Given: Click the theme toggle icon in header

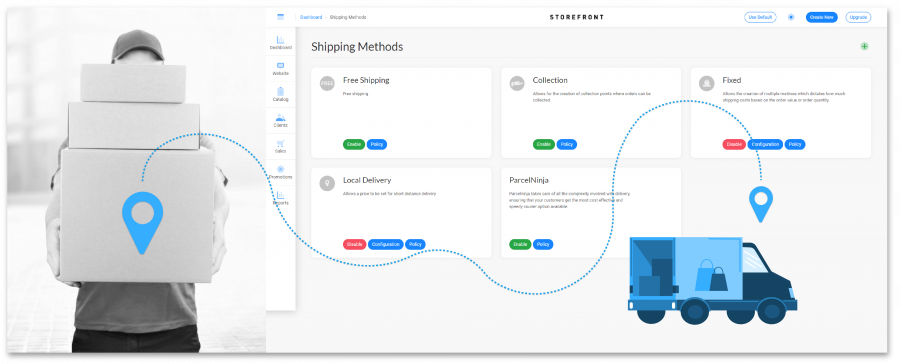Looking at the screenshot, I should click(791, 17).
